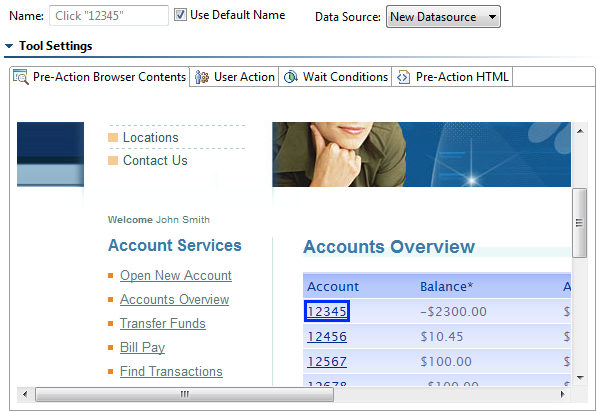
Task: Switch to the Wait Conditions tab
Action: click(335, 77)
